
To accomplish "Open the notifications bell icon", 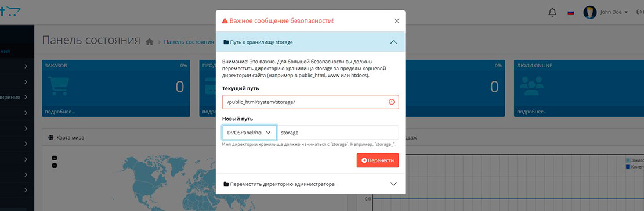I will coord(552,12).
